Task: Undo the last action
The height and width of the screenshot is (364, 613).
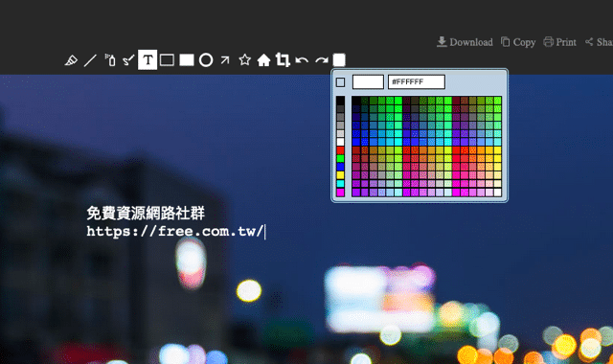Action: 302,60
